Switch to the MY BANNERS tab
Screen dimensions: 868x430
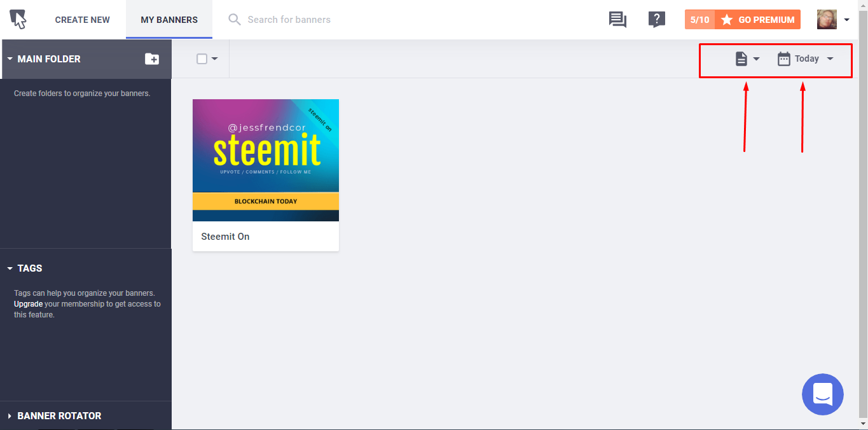(169, 20)
